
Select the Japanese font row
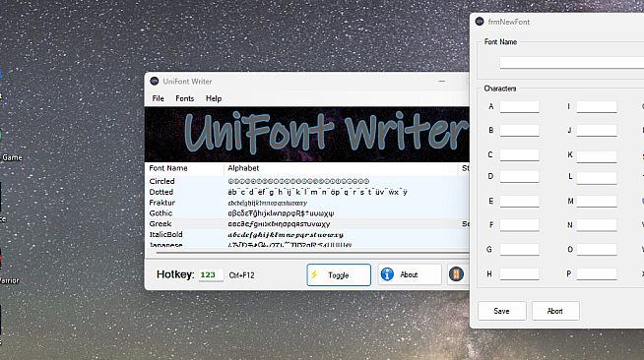point(307,244)
